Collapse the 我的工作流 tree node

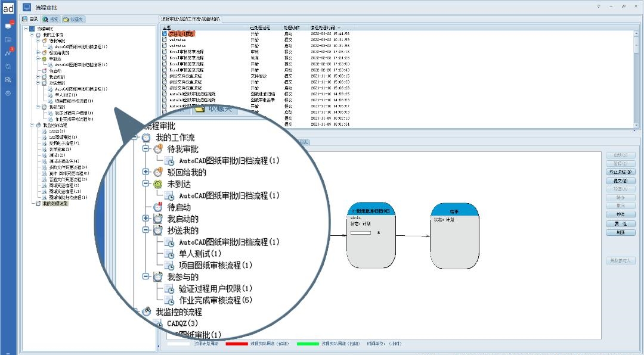(x=32, y=35)
